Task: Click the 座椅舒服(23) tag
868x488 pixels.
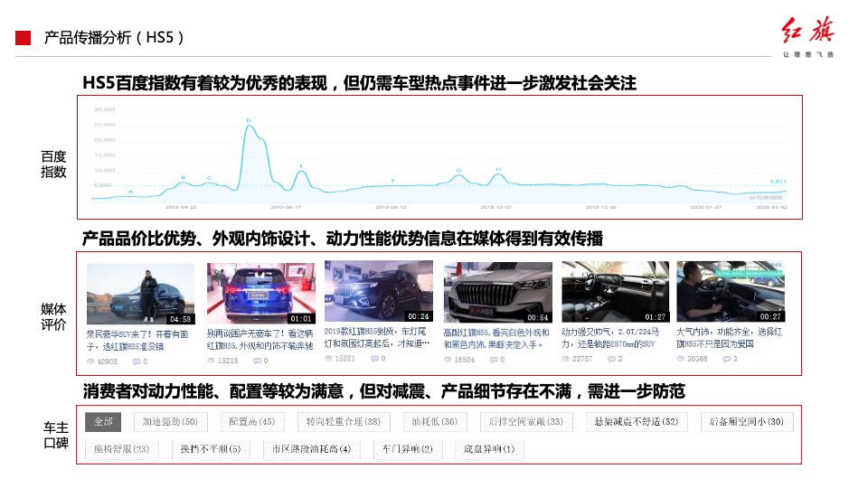Action: point(121,449)
